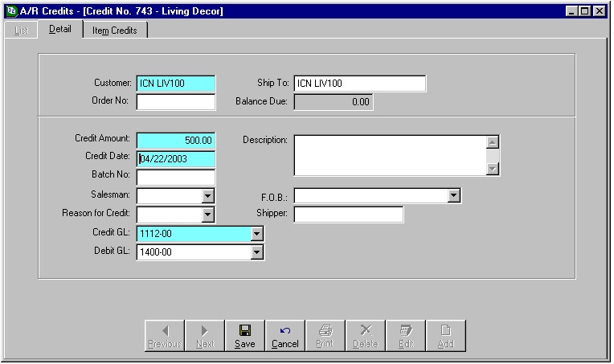Expand the Debit GL account dropdown
This screenshot has width=614, height=364.
pyautogui.click(x=256, y=252)
